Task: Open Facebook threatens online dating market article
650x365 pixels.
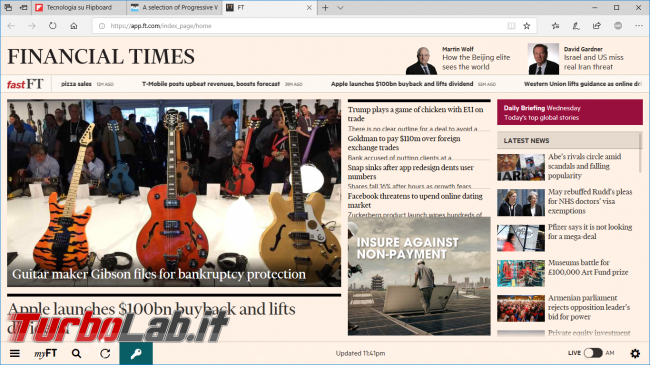Action: (415, 200)
